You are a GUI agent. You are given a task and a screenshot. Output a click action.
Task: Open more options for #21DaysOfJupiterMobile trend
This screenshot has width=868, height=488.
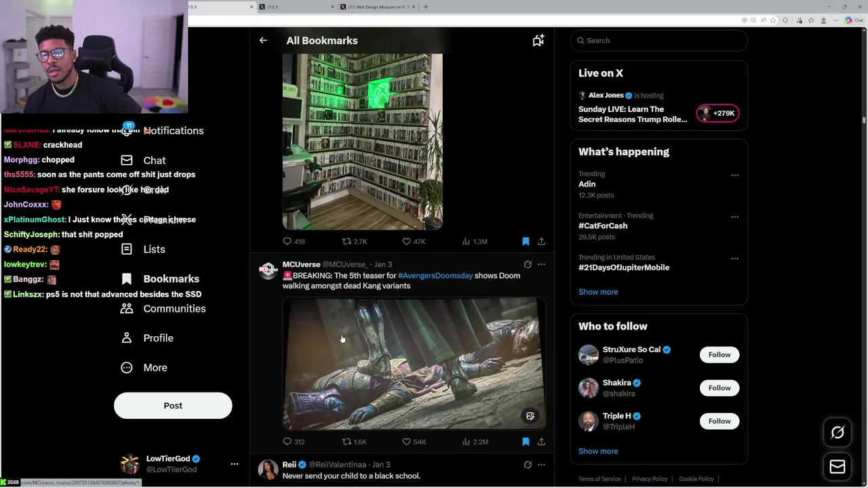pos(734,258)
